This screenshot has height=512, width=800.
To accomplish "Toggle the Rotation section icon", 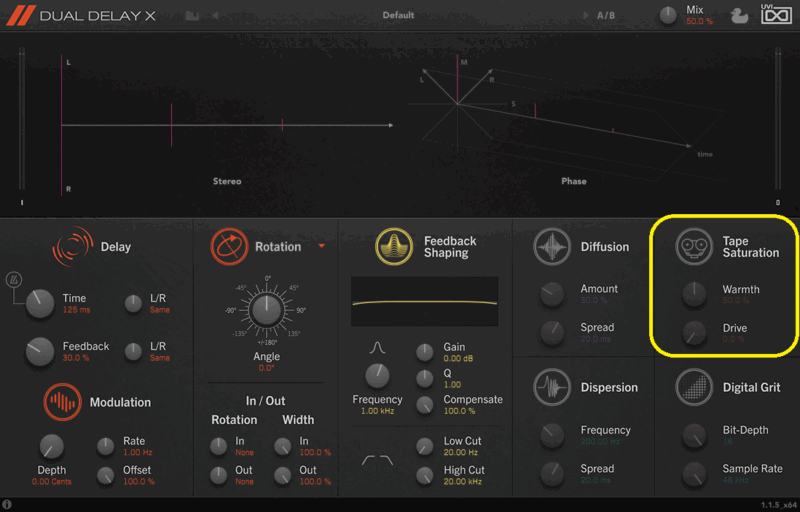I will [x=229, y=247].
